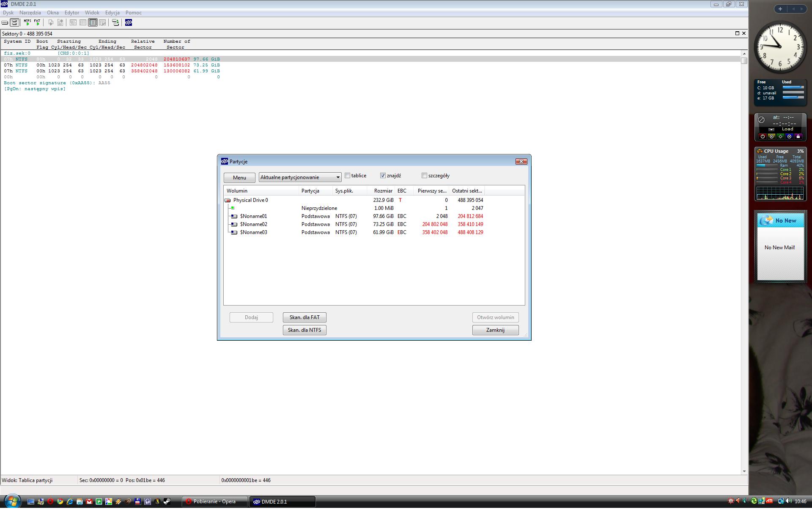Open Gmail from quick launch
Image resolution: width=812 pixels, height=518 pixels.
89,502
